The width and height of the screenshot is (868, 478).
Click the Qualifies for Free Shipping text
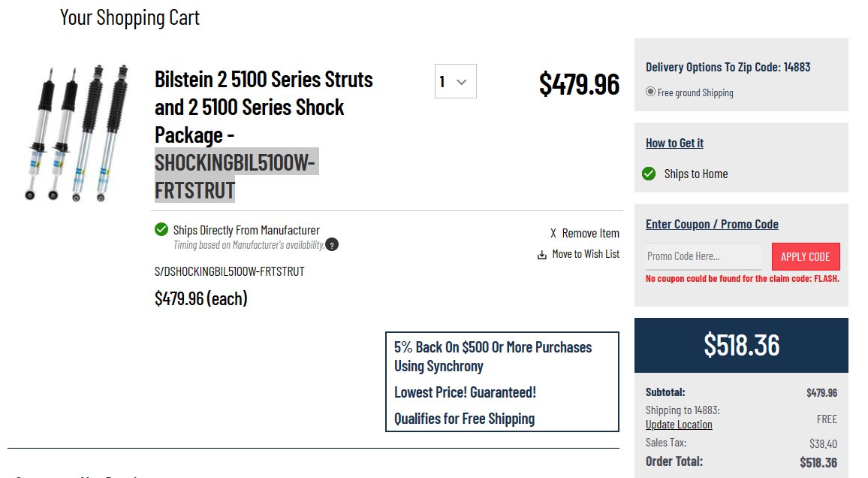(465, 419)
